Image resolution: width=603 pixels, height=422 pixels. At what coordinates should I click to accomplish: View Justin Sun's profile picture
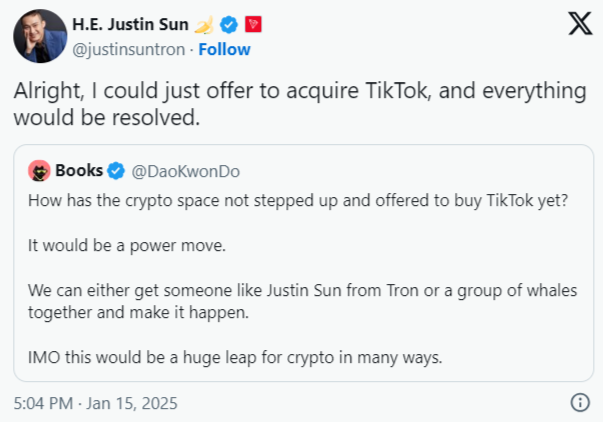tap(39, 36)
